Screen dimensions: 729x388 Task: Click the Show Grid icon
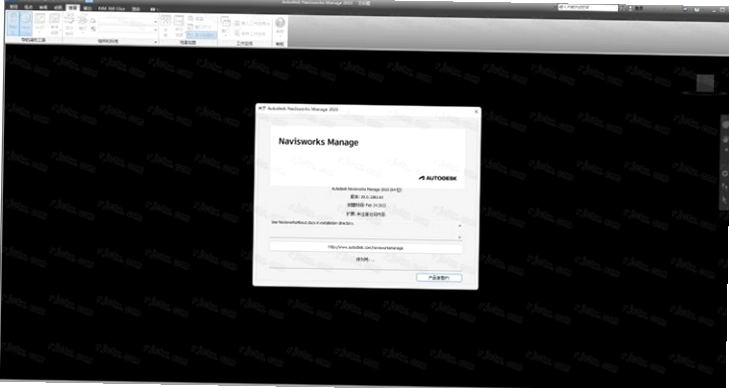tap(69, 24)
